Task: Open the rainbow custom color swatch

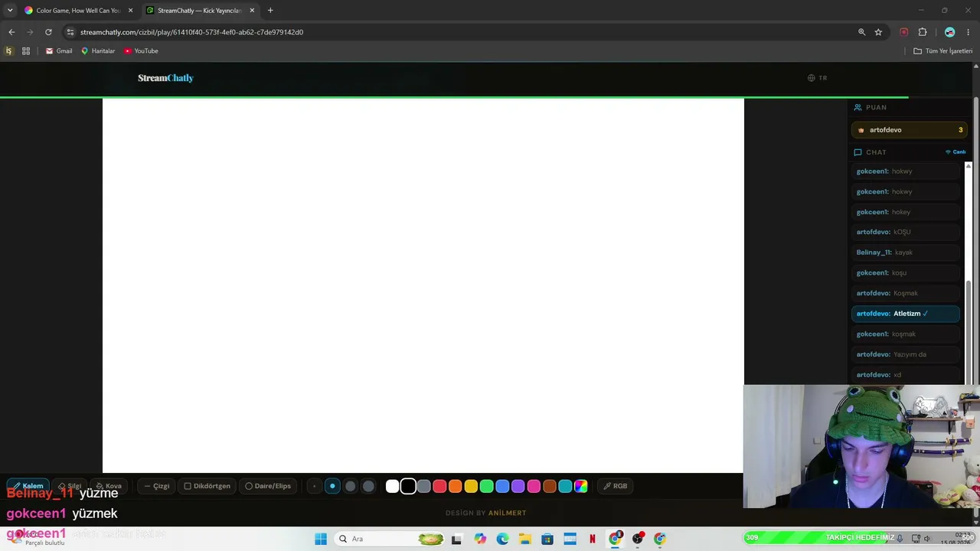Action: [x=581, y=486]
